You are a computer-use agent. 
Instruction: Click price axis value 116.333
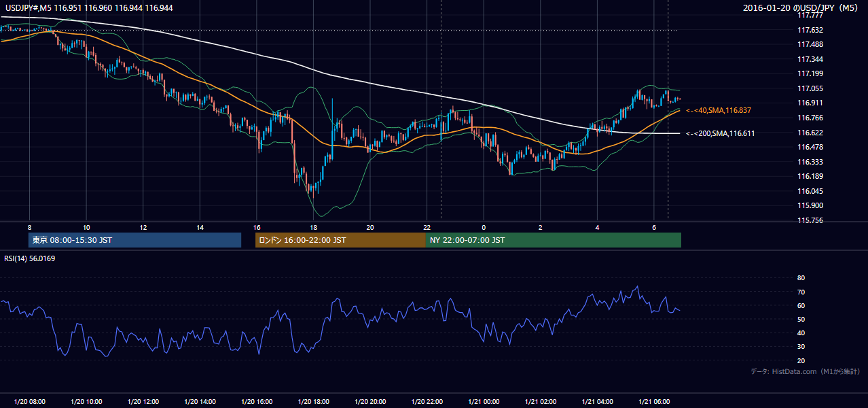point(811,162)
